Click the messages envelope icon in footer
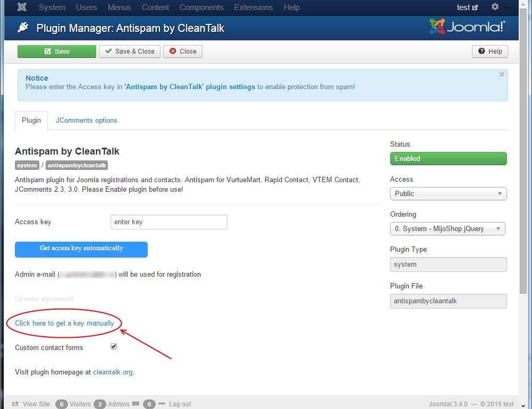Viewport: 532px width, 409px height. [136, 404]
